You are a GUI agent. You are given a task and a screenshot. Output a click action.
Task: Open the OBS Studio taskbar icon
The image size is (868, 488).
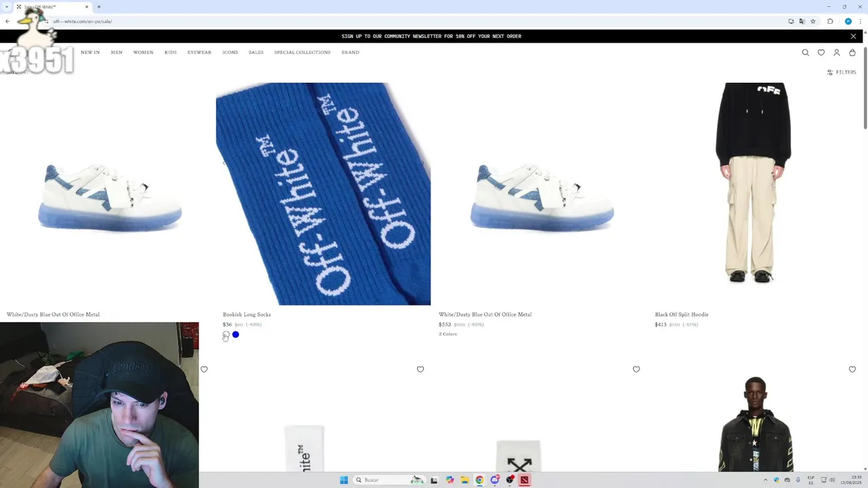(x=509, y=480)
